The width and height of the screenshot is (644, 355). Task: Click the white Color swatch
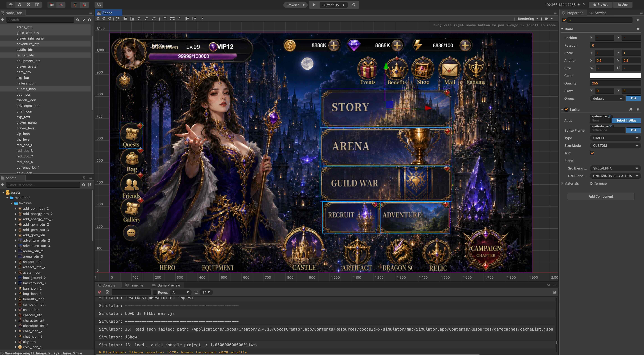click(615, 75)
